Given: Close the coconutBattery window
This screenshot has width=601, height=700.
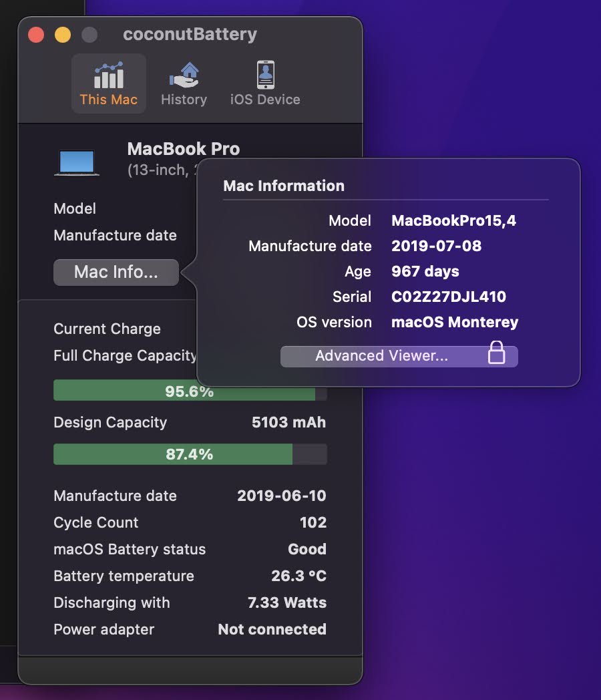Looking at the screenshot, I should (x=35, y=35).
